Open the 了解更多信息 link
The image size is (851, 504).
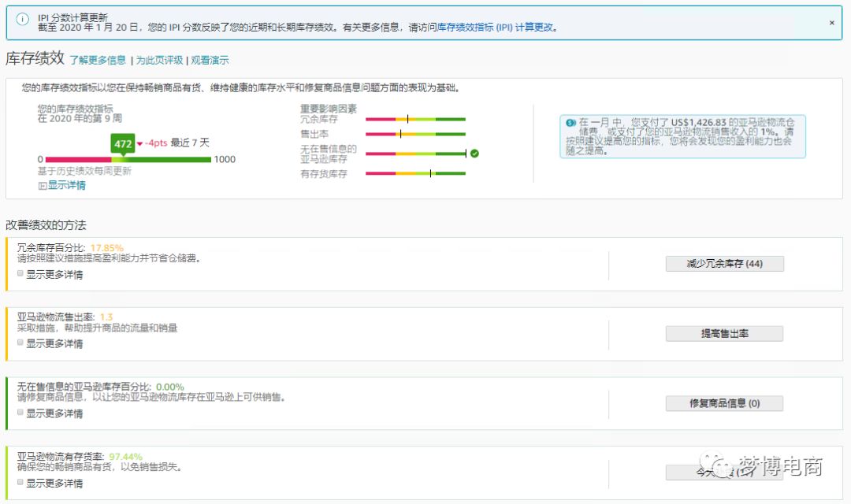[x=98, y=60]
